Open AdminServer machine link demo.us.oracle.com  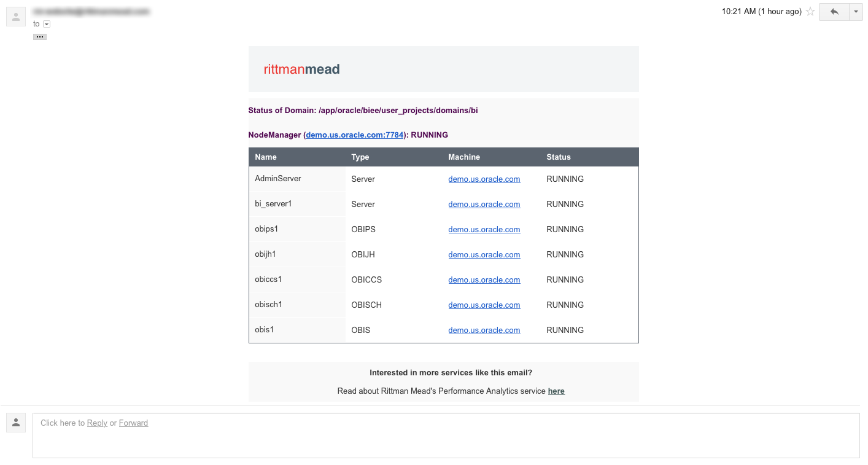coord(484,179)
